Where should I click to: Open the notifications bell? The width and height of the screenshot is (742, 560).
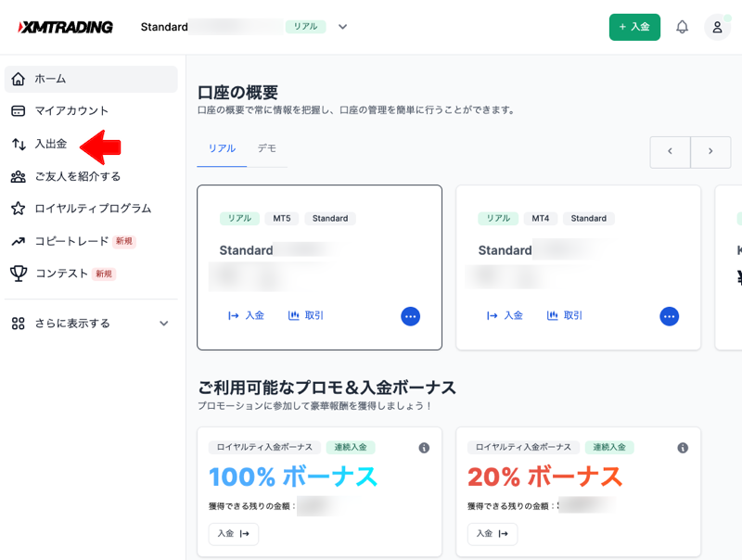tap(682, 27)
